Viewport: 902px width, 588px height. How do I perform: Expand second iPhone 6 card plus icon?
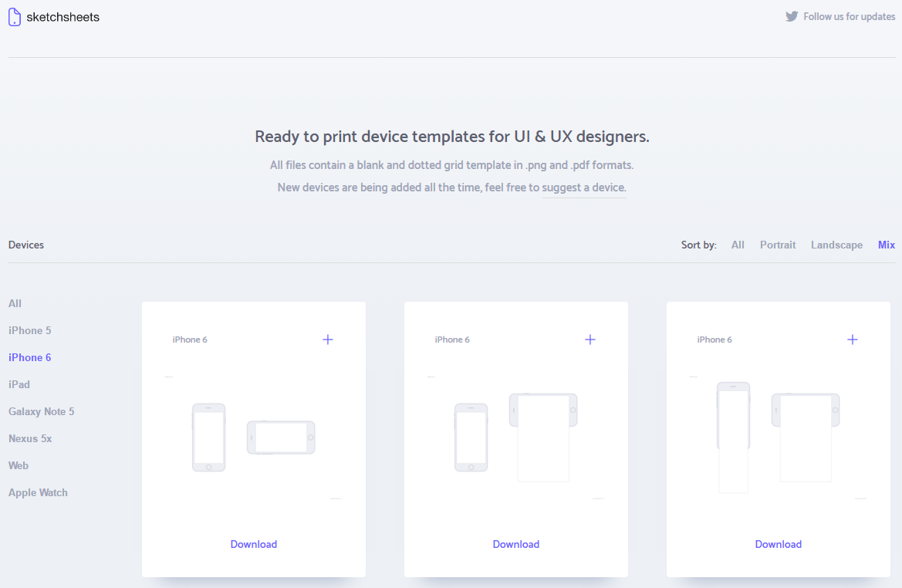click(x=590, y=340)
